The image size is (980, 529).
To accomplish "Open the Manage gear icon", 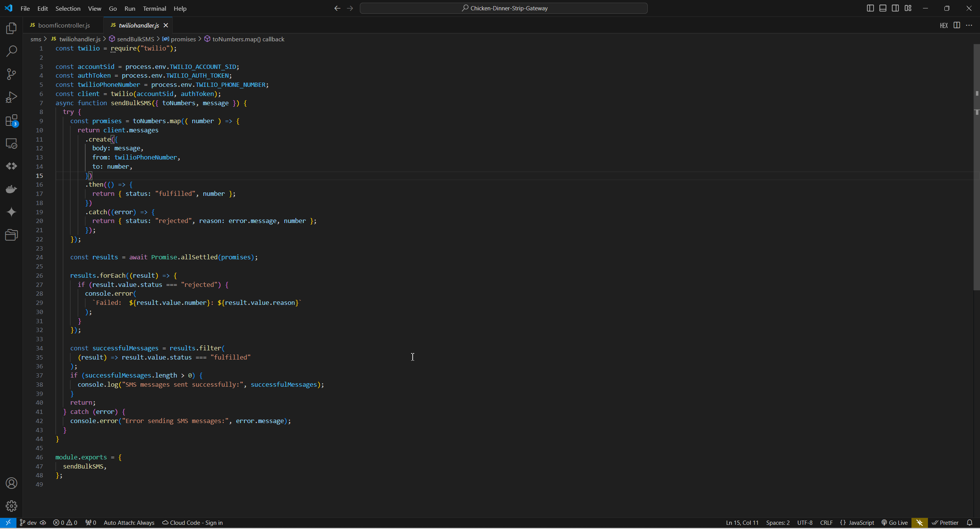I will (11, 506).
